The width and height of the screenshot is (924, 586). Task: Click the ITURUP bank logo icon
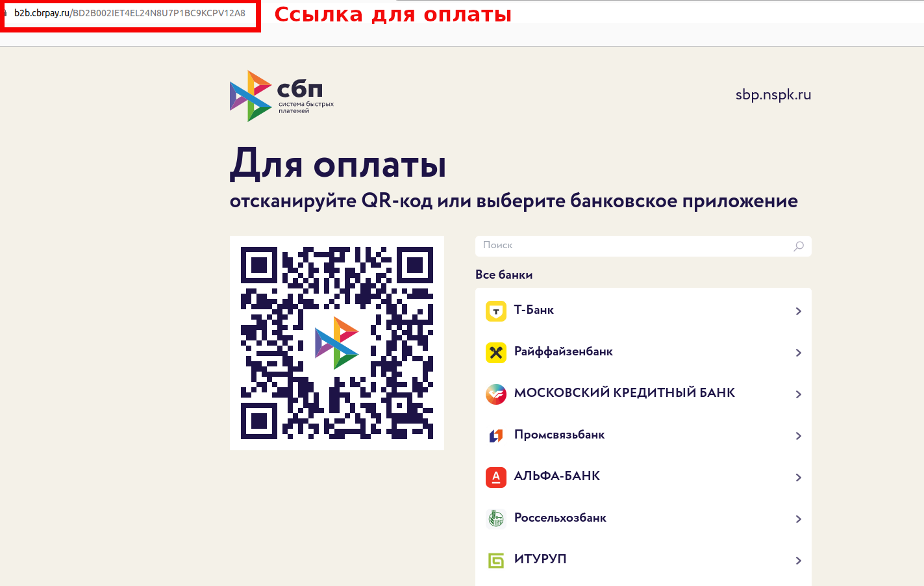(x=495, y=560)
